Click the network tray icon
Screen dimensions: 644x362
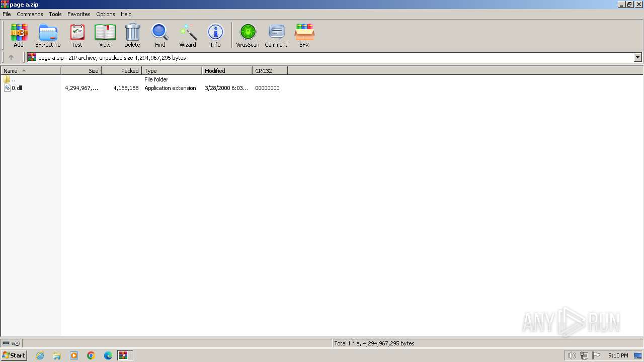[584, 355]
